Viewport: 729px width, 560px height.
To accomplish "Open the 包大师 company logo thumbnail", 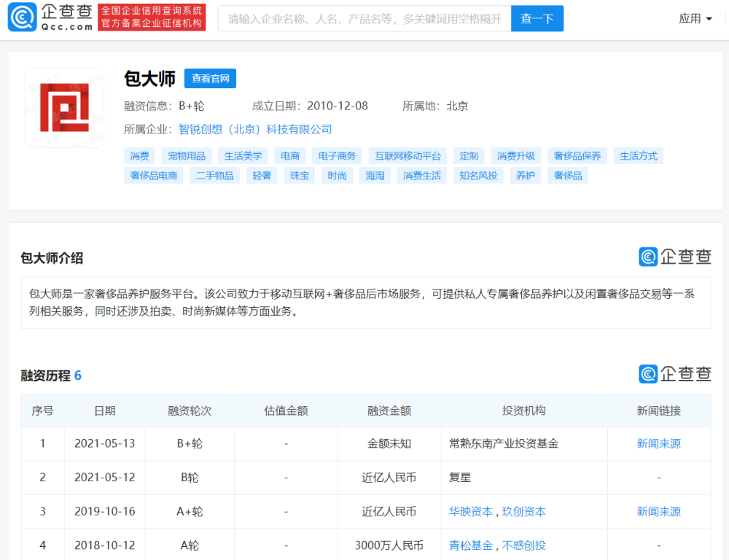I will tap(65, 108).
